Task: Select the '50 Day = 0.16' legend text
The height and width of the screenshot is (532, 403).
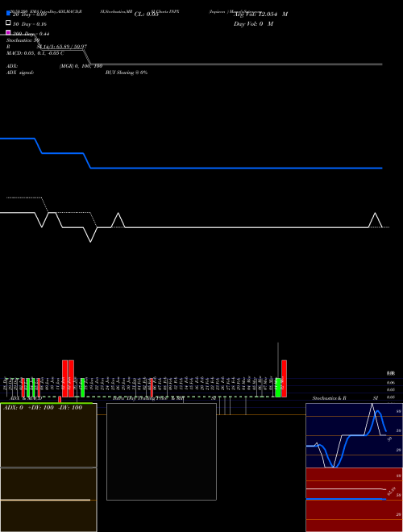Action: point(30,24)
